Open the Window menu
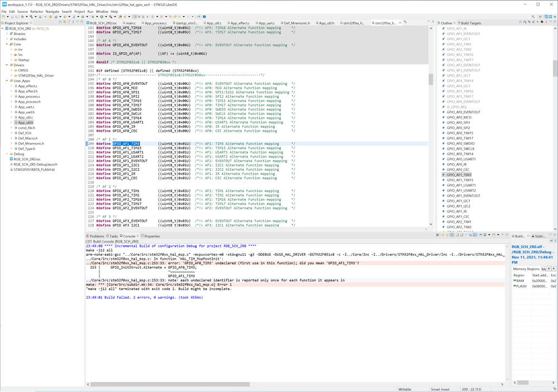 (x=102, y=11)
